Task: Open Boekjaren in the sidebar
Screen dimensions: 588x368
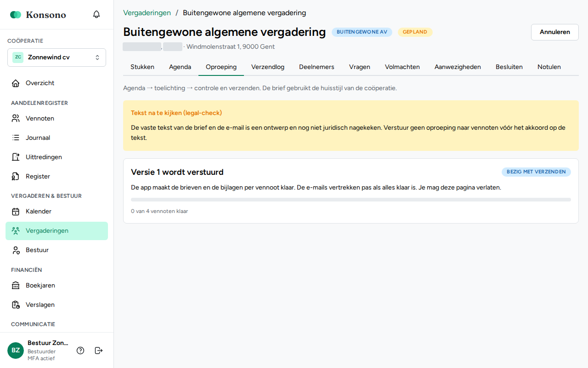Action: [x=57, y=286]
